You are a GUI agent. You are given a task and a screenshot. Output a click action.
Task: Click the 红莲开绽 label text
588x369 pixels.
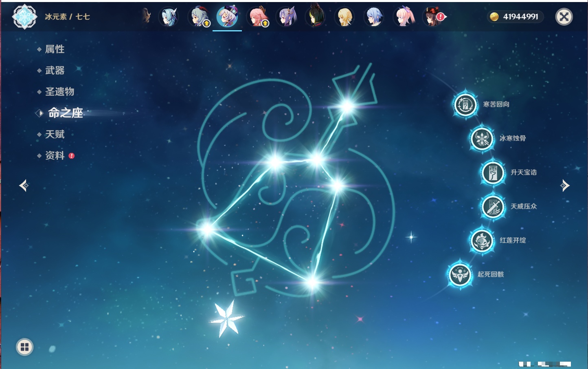click(x=513, y=240)
